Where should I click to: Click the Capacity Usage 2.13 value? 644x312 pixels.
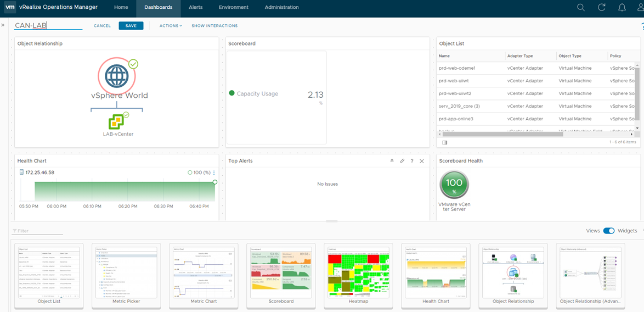coord(315,95)
